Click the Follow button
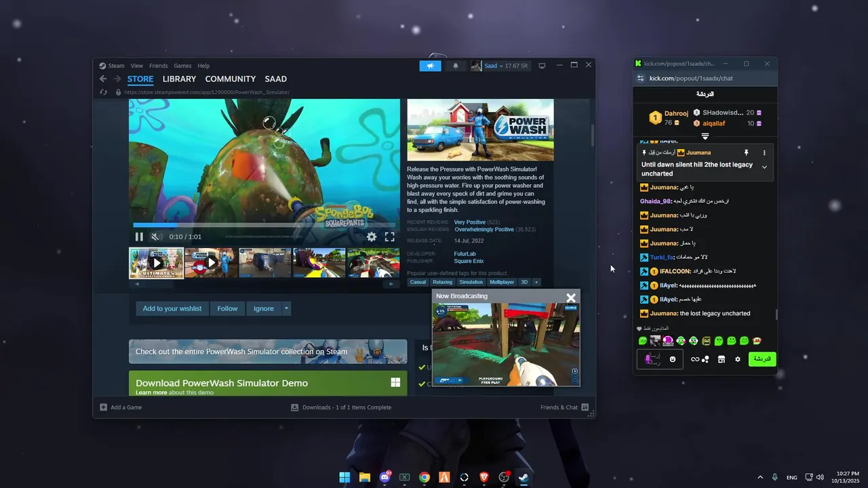 pyautogui.click(x=227, y=308)
